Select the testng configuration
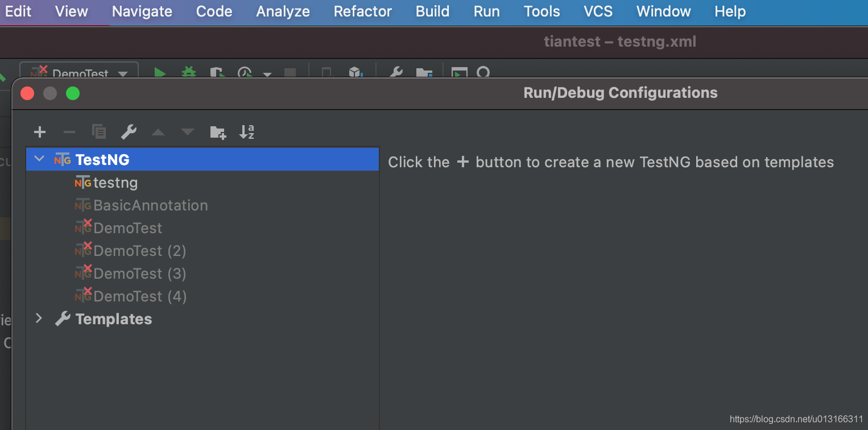 [x=202, y=183]
